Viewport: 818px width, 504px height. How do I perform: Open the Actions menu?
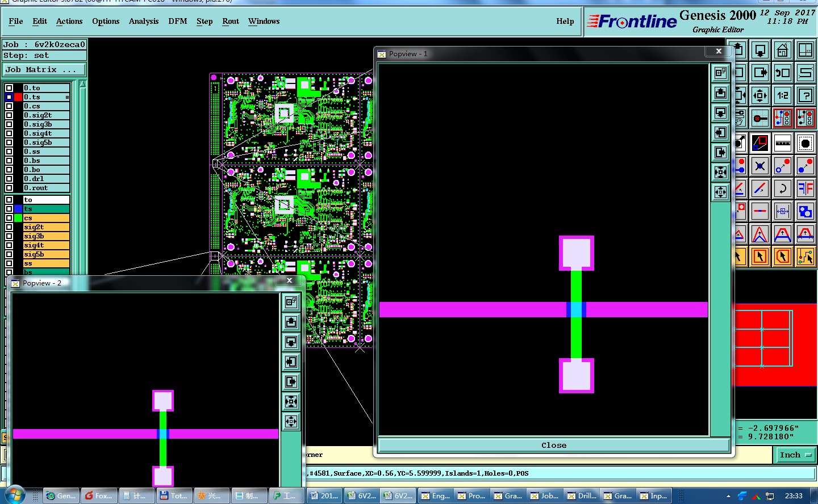[69, 22]
